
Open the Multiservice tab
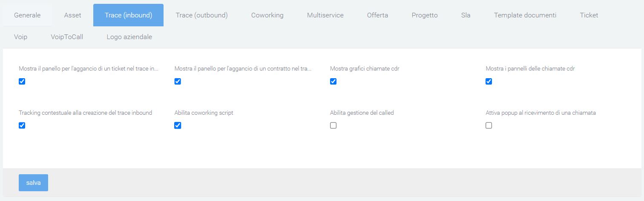pos(325,15)
